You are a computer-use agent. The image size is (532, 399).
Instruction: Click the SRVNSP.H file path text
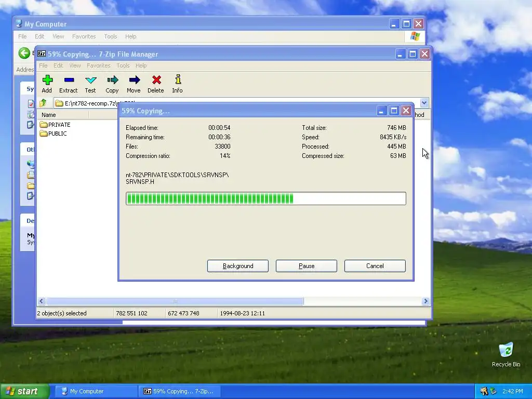pyautogui.click(x=177, y=178)
